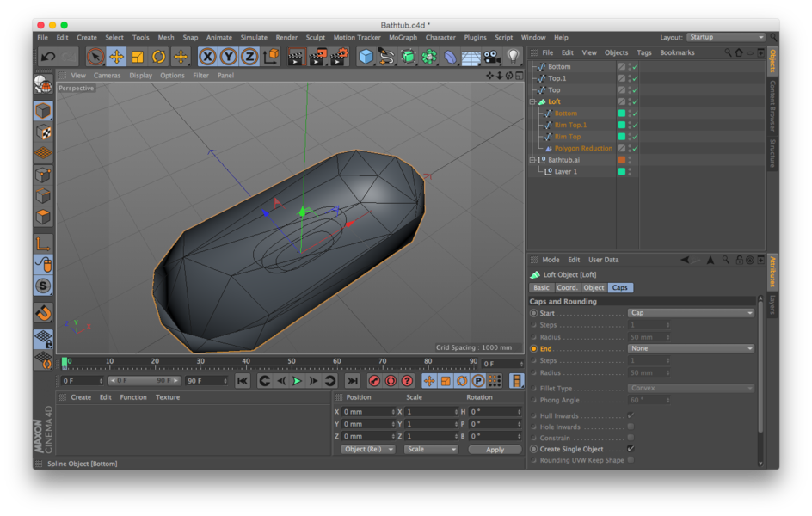Click the Array modeling object icon
This screenshot has width=812, height=516.
coord(429,57)
